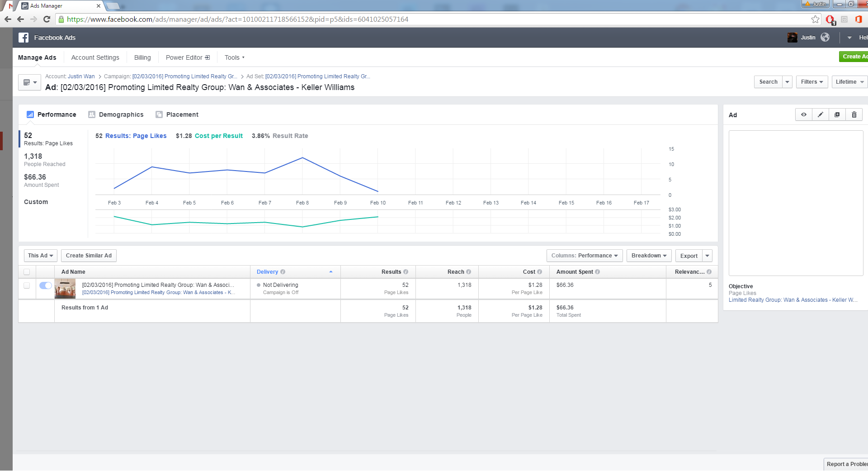The height and width of the screenshot is (471, 868).
Task: Switch to the Demographics tab
Action: (116, 115)
